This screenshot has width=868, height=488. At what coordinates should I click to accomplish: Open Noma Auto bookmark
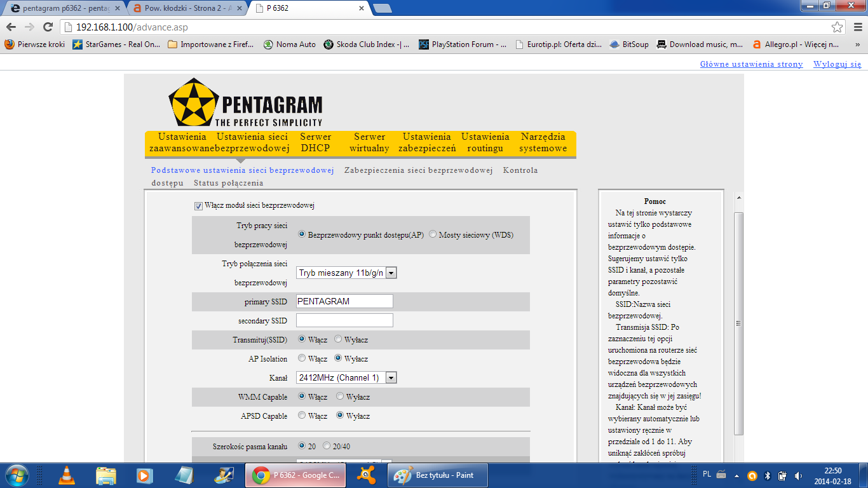coord(290,44)
